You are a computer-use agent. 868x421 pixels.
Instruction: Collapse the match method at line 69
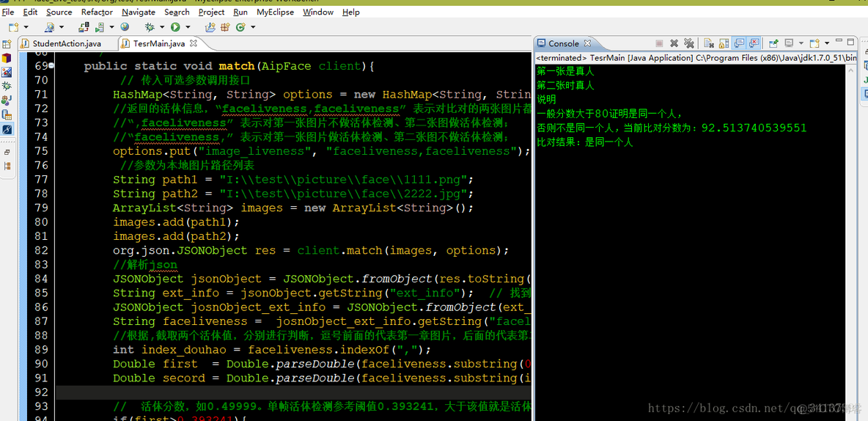click(51, 66)
